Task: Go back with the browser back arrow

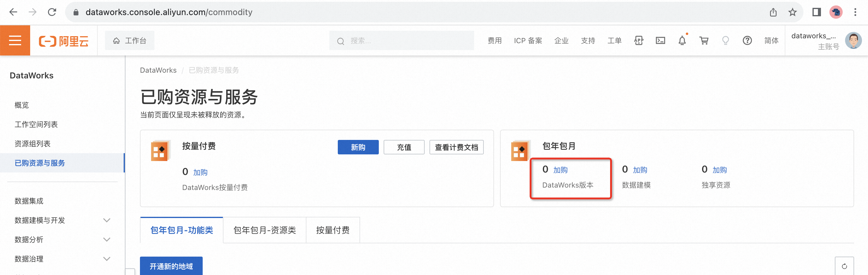Action: point(13,12)
